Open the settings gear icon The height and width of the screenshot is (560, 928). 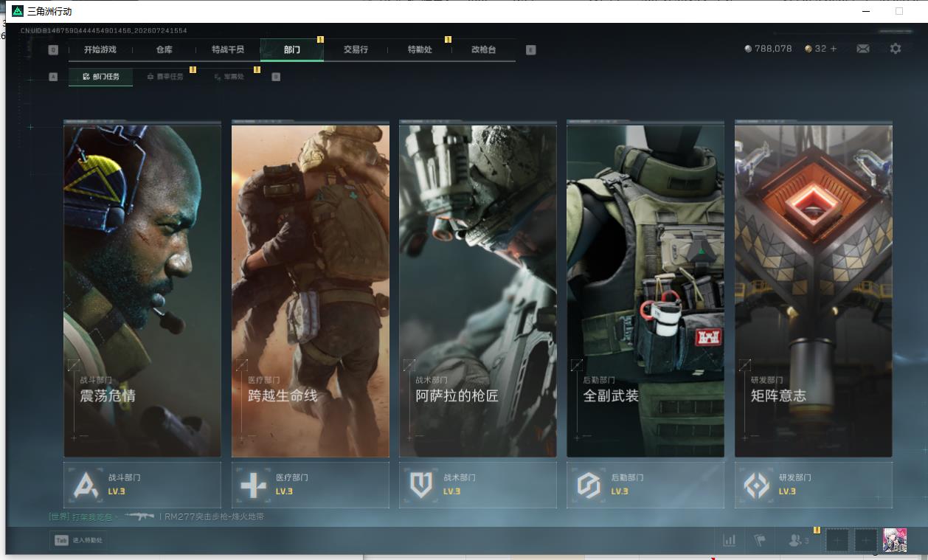(896, 49)
